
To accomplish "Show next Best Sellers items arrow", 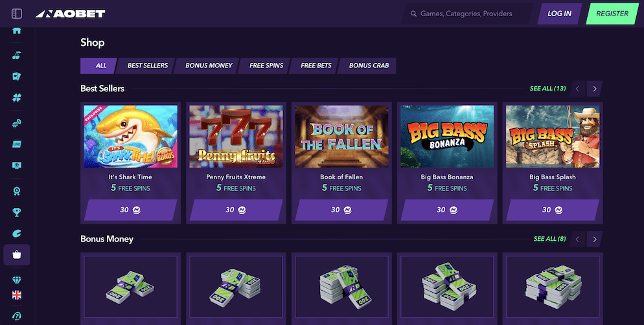I will [594, 89].
